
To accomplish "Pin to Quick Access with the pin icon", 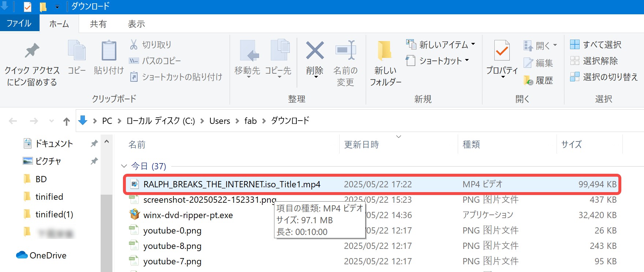I will 32,51.
